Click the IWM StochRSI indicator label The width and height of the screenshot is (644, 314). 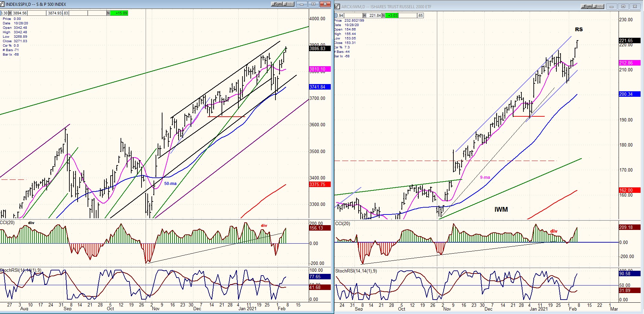click(356, 271)
